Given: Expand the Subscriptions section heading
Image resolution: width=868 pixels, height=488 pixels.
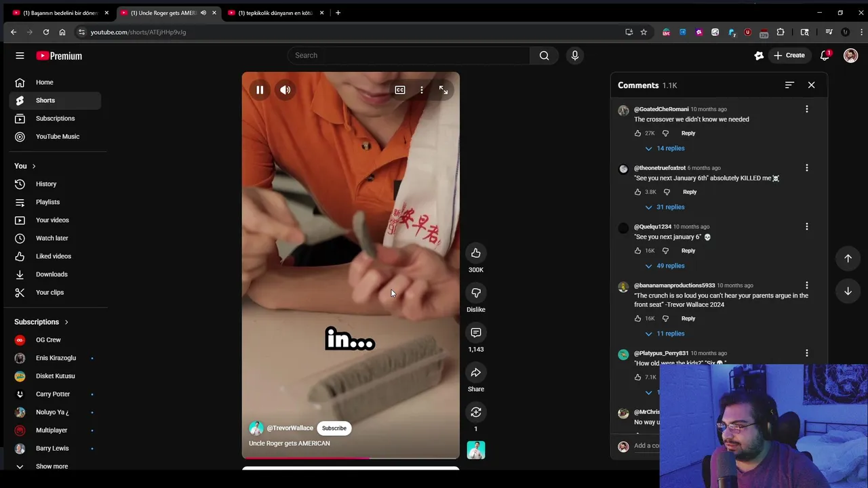Looking at the screenshot, I should (x=41, y=322).
